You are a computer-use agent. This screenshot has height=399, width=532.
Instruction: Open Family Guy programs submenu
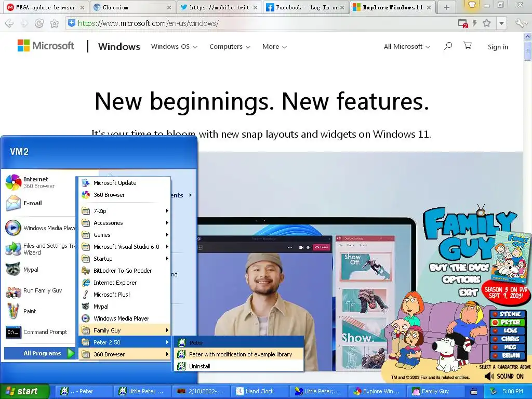point(125,330)
